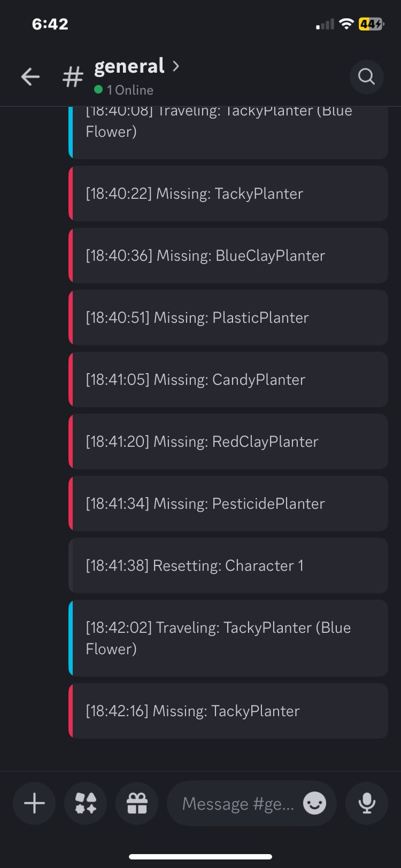Select the Missing: PlasticPlanter message

click(228, 317)
